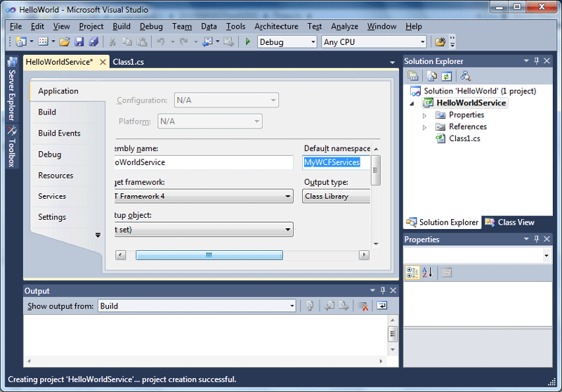Open the Project menu
Screen dimensions: 562x392
pos(91,26)
